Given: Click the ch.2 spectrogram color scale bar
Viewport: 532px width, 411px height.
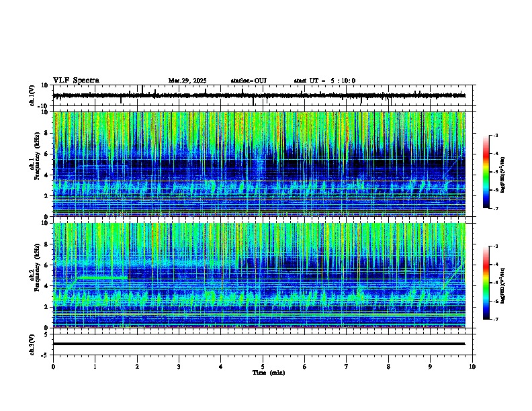Looking at the screenshot, I should click(x=486, y=283).
